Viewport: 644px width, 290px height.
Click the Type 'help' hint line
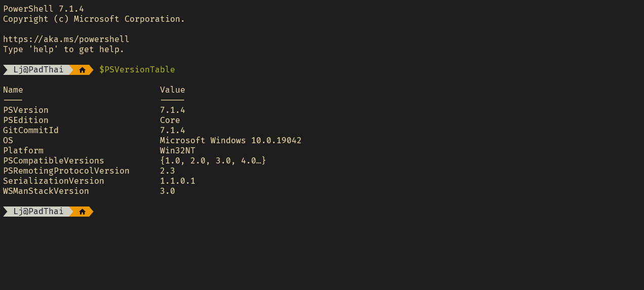pyautogui.click(x=64, y=50)
